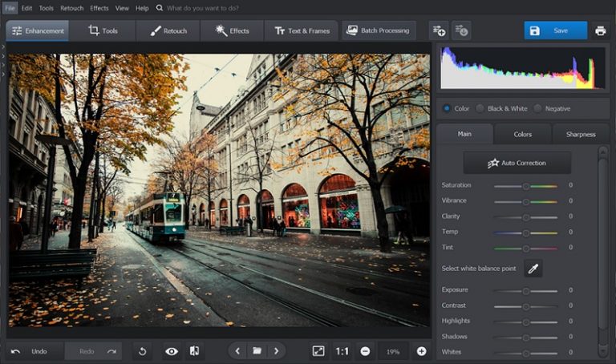Click the printer icon
This screenshot has width=616, height=364.
click(x=600, y=30)
